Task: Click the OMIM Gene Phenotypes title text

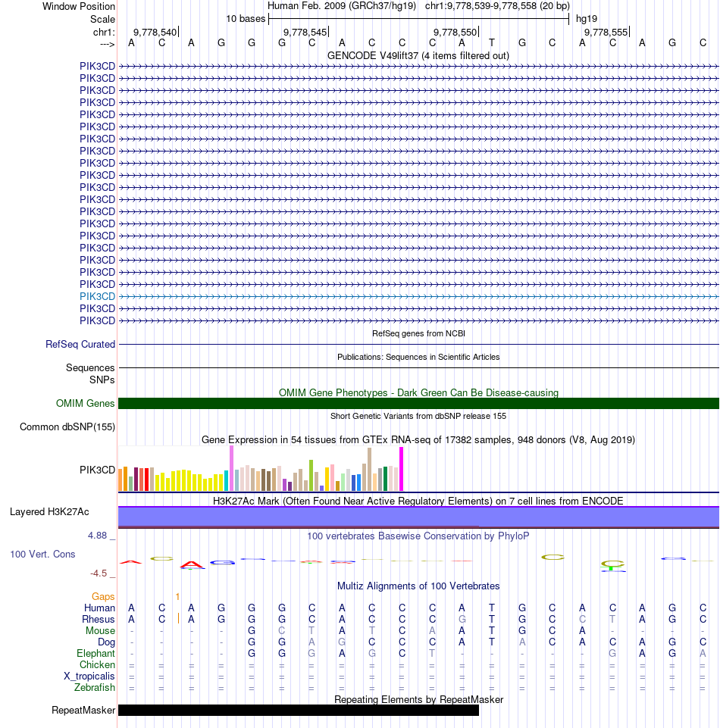Action: 418,392
